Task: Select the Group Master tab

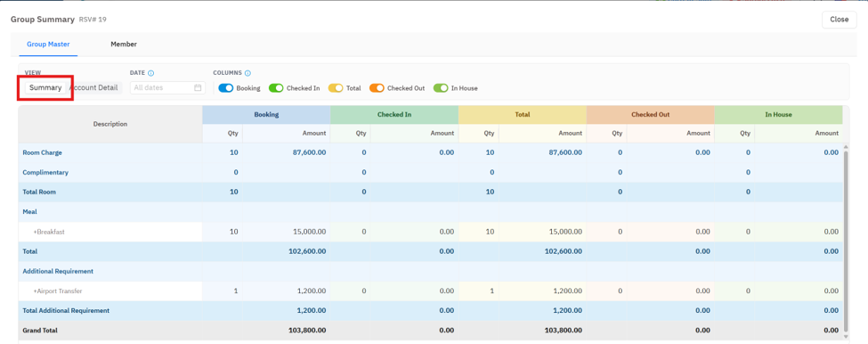Action: pyautogui.click(x=48, y=45)
